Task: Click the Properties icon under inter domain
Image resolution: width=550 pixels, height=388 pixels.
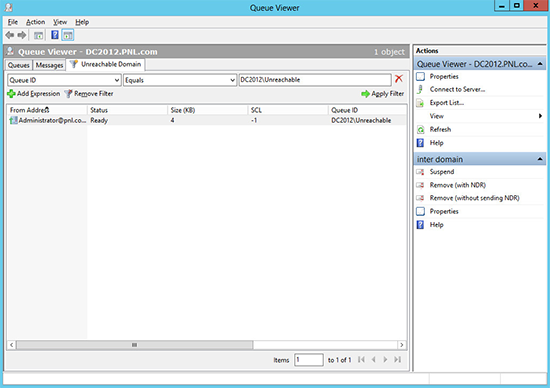Action: [420, 211]
